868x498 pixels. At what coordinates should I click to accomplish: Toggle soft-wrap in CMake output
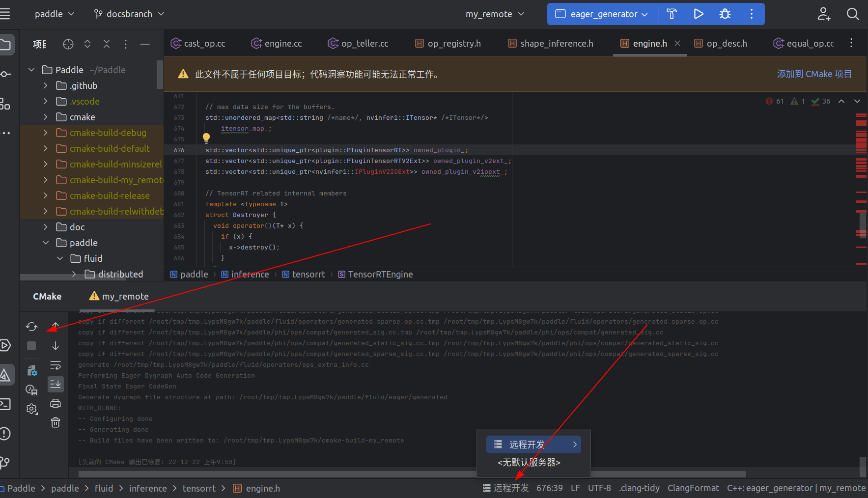[x=56, y=365]
